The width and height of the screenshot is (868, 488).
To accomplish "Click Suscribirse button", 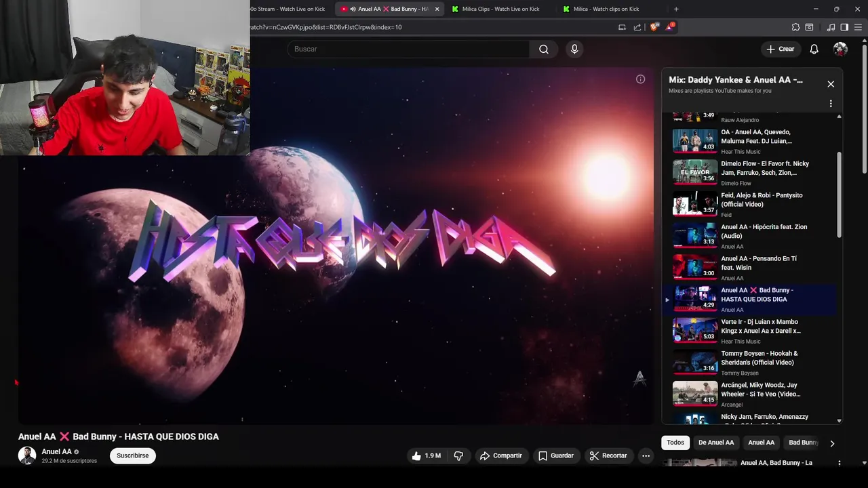I will (132, 455).
